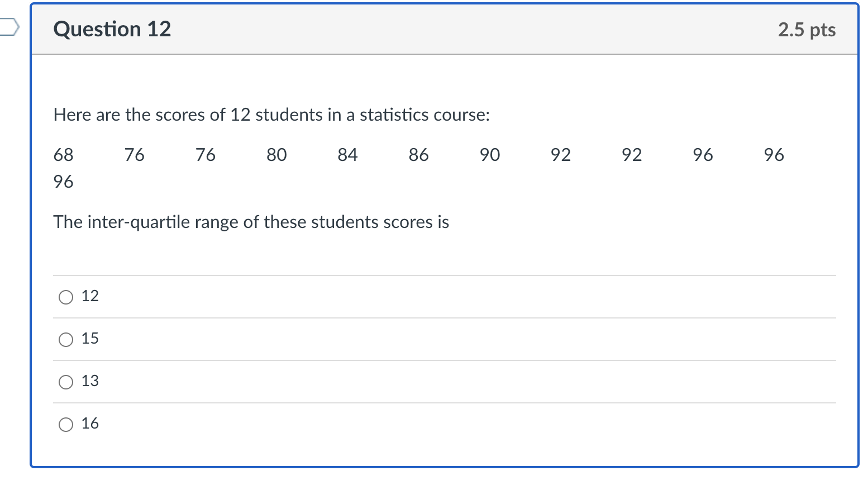The height and width of the screenshot is (504, 868).
Task: Select the radio button for answer 15
Action: coord(65,339)
